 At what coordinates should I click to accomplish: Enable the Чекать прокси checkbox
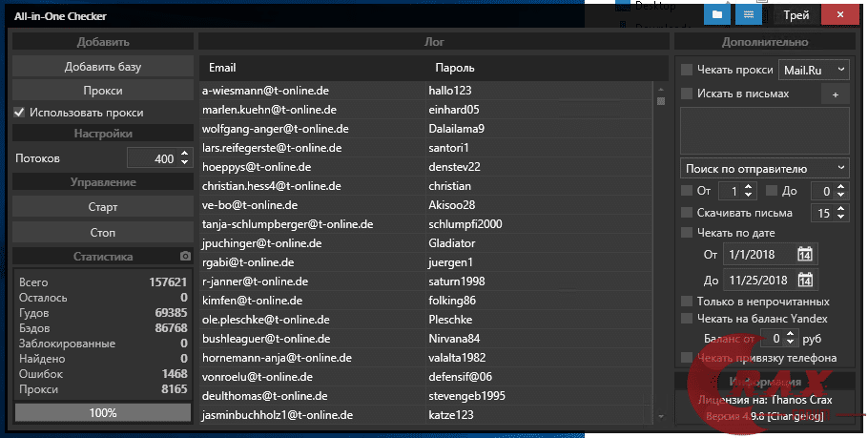687,70
